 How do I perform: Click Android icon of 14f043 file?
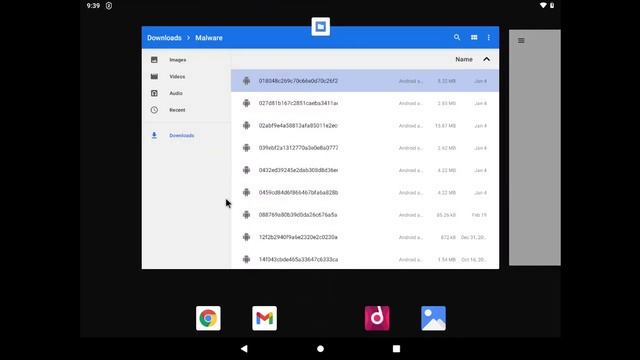tap(246, 259)
